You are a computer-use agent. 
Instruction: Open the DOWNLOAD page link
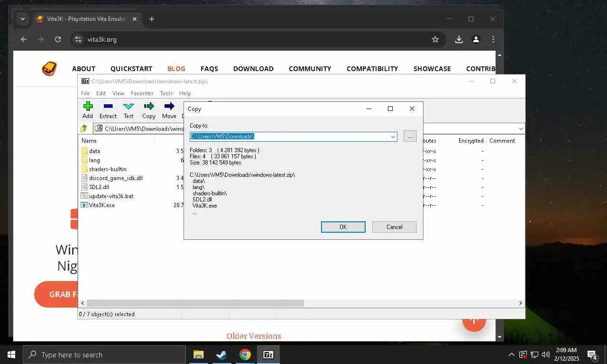[253, 69]
